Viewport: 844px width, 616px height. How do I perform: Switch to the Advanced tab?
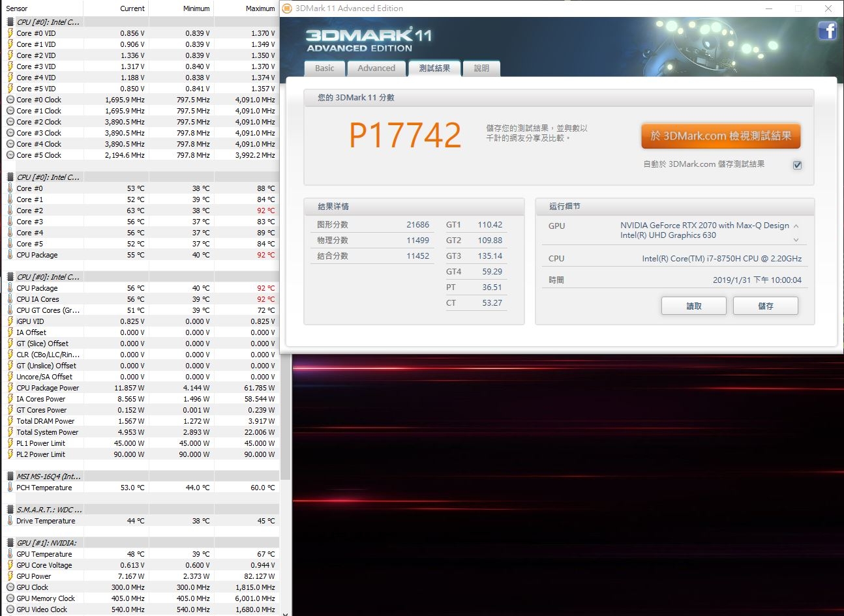point(376,68)
